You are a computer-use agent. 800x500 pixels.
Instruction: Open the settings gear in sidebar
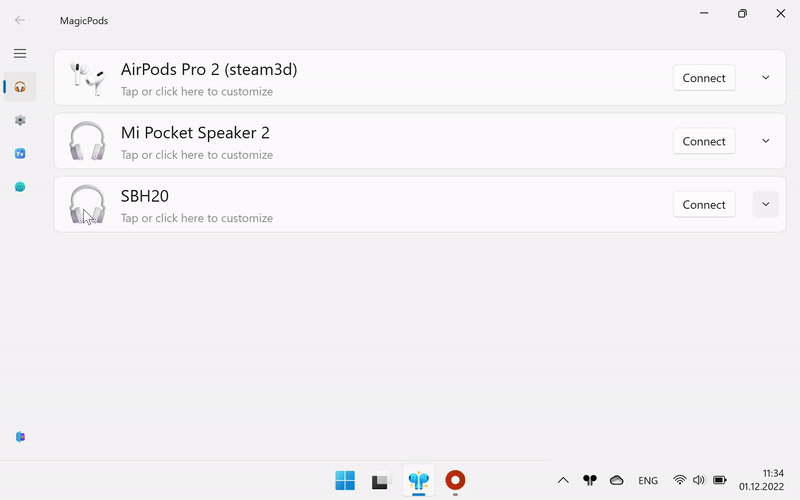[x=20, y=120]
